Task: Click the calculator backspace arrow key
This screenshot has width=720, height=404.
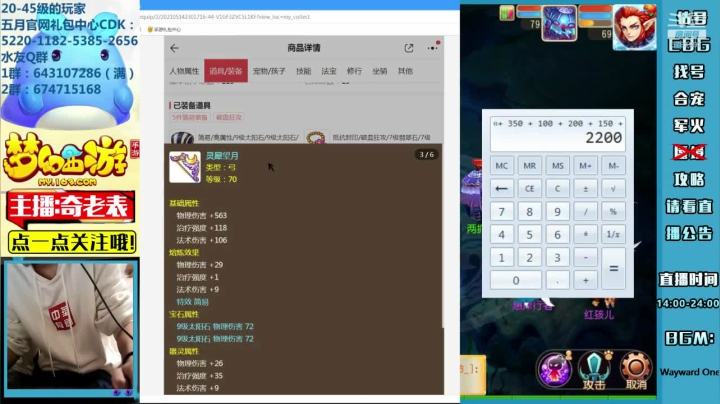Action: tap(501, 189)
